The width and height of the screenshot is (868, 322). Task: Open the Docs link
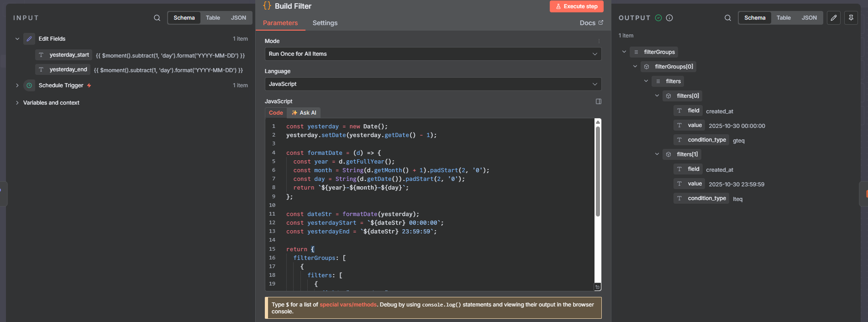(591, 23)
